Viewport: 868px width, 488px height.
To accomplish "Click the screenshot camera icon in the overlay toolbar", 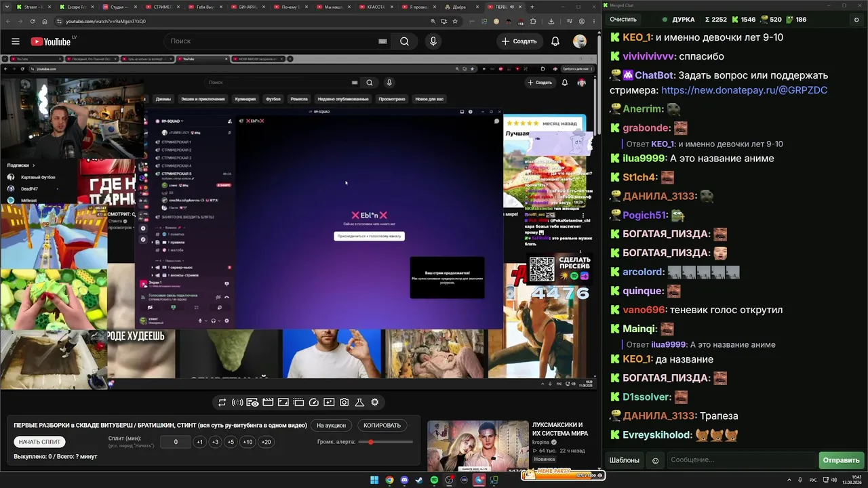I will tap(344, 403).
